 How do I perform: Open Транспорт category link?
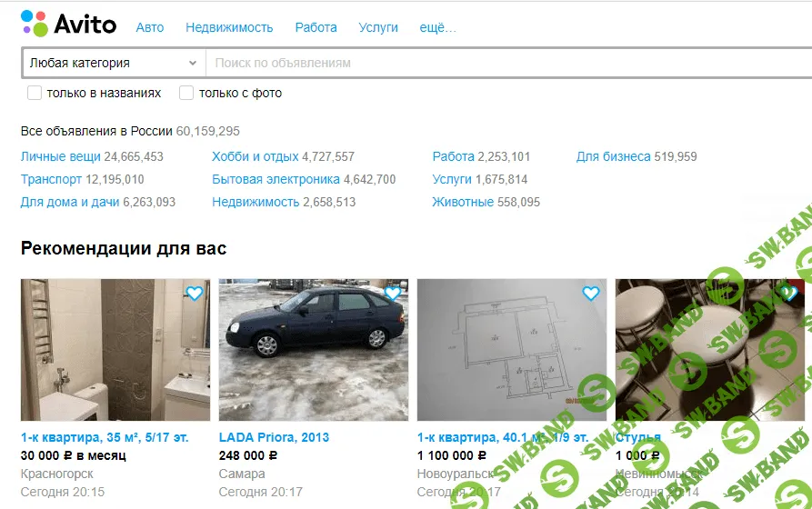[x=51, y=179]
